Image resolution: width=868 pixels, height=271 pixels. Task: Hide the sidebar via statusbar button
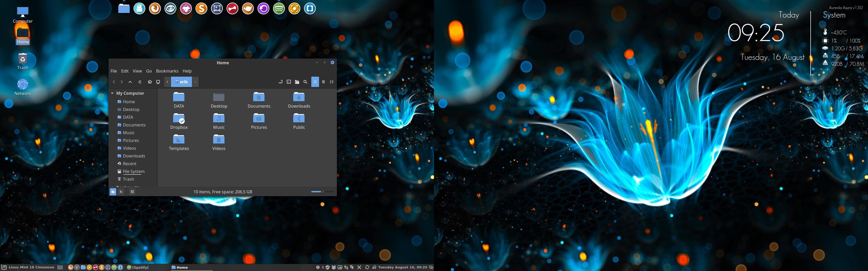coord(133,192)
